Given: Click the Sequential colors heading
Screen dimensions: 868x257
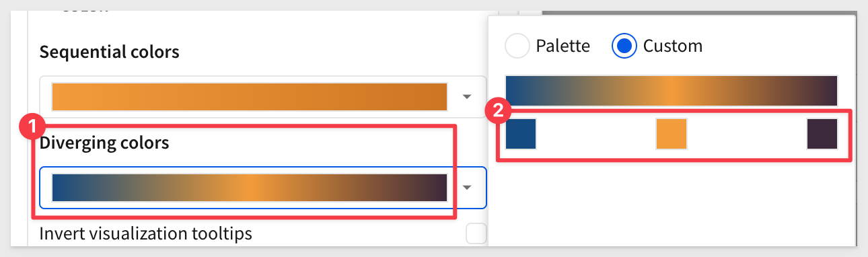Looking at the screenshot, I should (x=110, y=52).
